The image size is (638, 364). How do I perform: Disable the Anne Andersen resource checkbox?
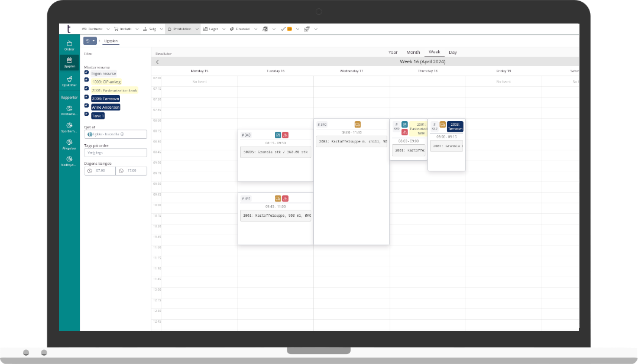point(87,106)
